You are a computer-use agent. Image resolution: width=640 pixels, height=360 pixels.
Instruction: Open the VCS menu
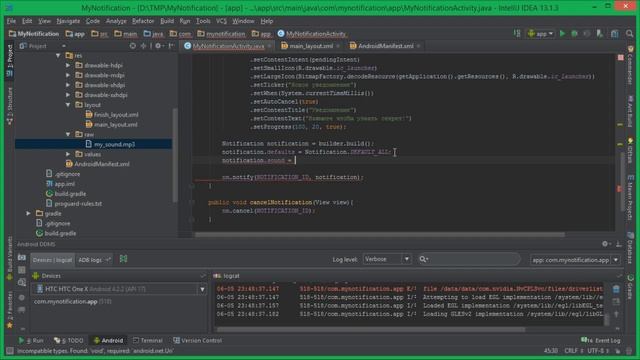coord(221,21)
